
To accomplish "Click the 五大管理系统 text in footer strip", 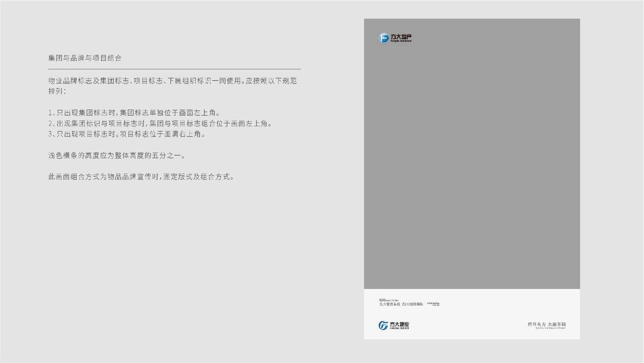I will (x=389, y=304).
